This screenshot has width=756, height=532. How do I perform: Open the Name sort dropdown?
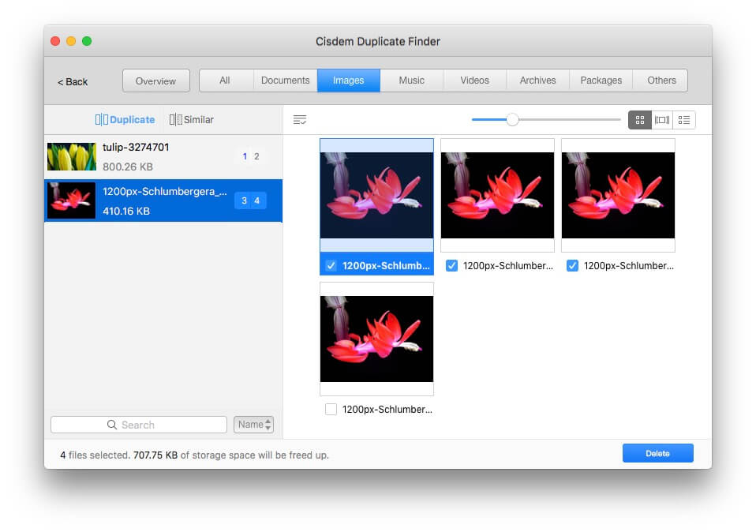[253, 425]
